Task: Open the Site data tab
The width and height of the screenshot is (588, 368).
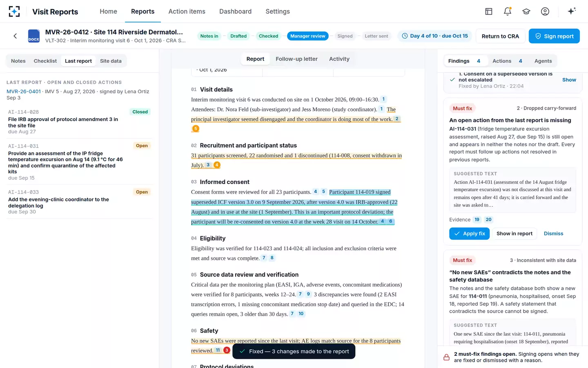Action: click(x=111, y=61)
